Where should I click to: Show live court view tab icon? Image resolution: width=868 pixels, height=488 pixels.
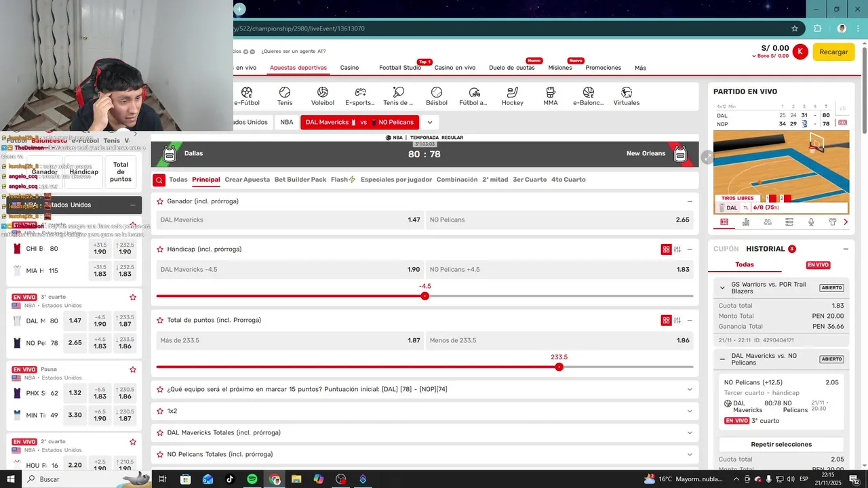724,222
